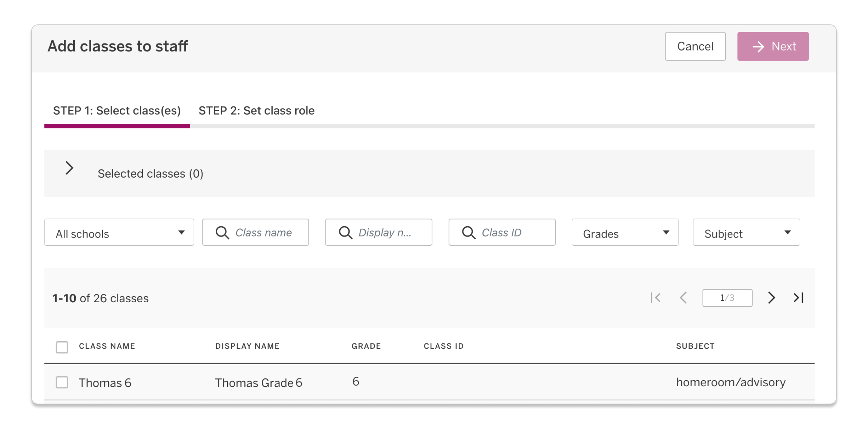868x429 pixels.
Task: Click the Display name search magnifier icon
Action: coord(346,233)
